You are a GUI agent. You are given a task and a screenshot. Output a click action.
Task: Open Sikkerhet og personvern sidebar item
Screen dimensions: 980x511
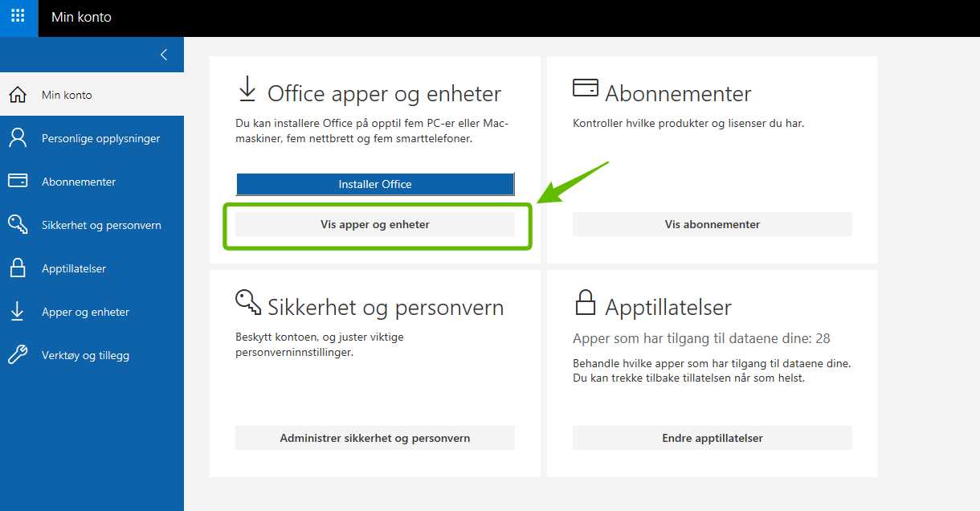click(x=92, y=225)
